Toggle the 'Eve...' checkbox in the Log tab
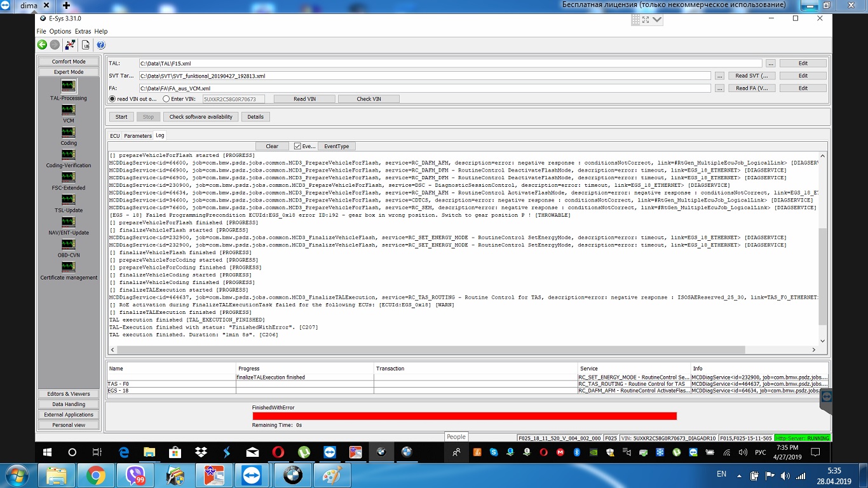The height and width of the screenshot is (488, 868). [x=297, y=146]
